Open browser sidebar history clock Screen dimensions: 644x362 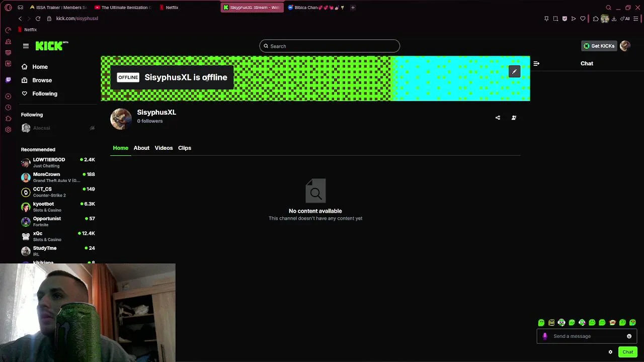[8, 108]
